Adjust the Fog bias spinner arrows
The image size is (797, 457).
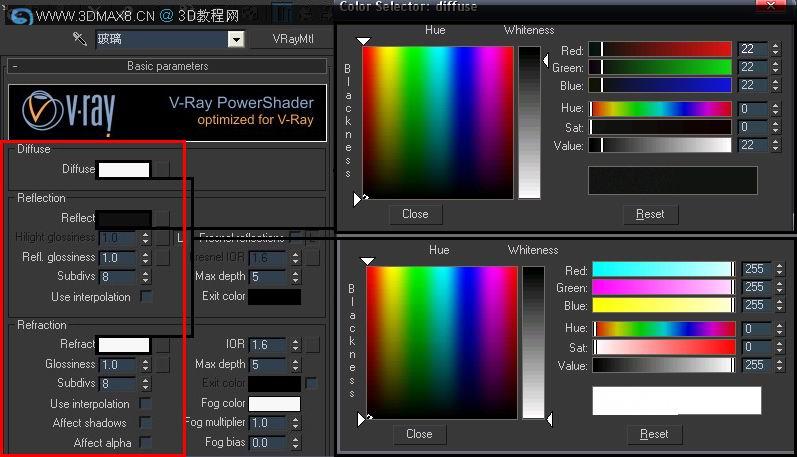point(295,443)
